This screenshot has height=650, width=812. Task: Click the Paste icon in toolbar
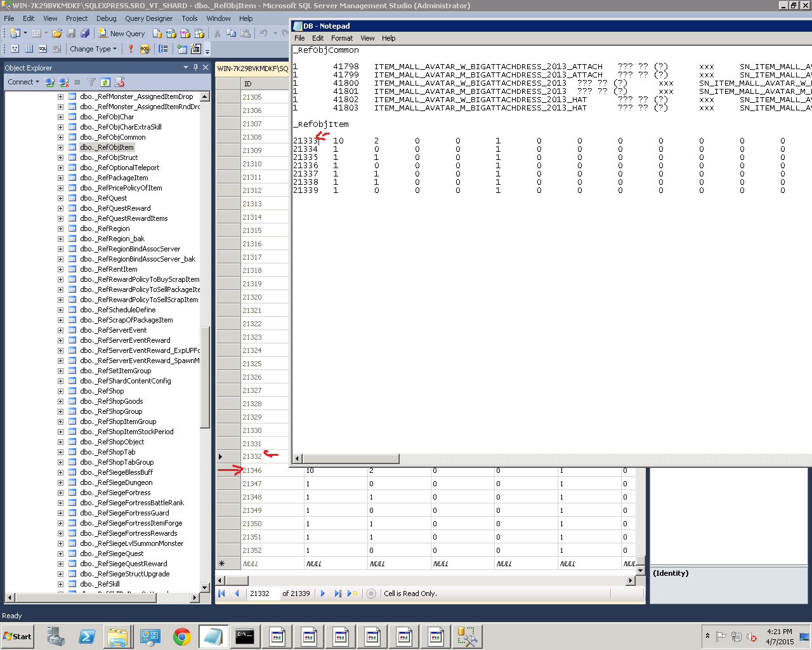pos(246,34)
